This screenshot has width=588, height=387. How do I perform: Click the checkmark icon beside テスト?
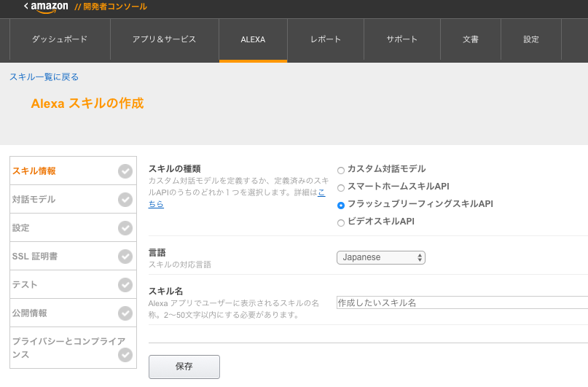click(x=125, y=285)
